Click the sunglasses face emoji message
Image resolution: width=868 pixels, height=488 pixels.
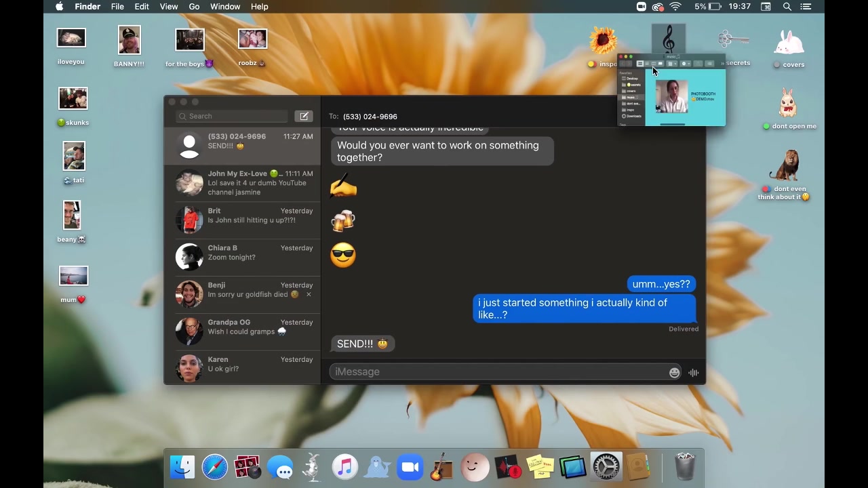pos(343,255)
